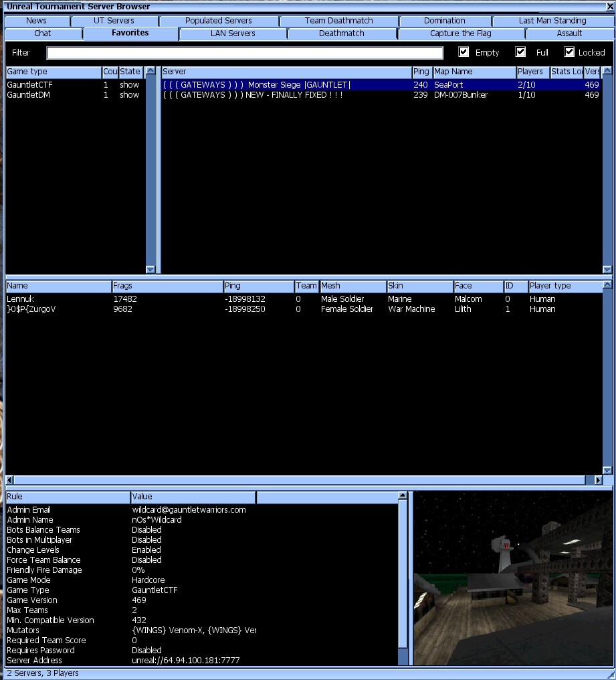Click the player list right scroll arrow
This screenshot has width=616, height=680.
click(598, 480)
